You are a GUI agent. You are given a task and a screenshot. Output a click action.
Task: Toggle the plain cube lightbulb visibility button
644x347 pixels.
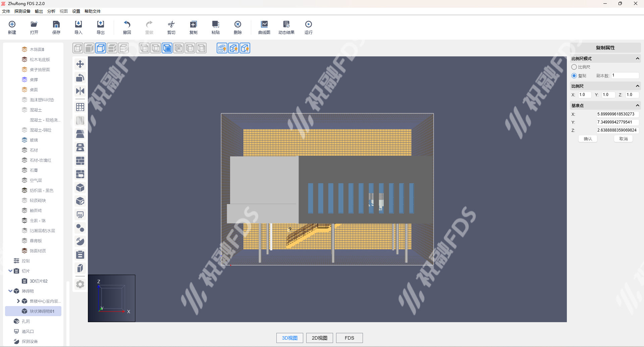tap(245, 48)
